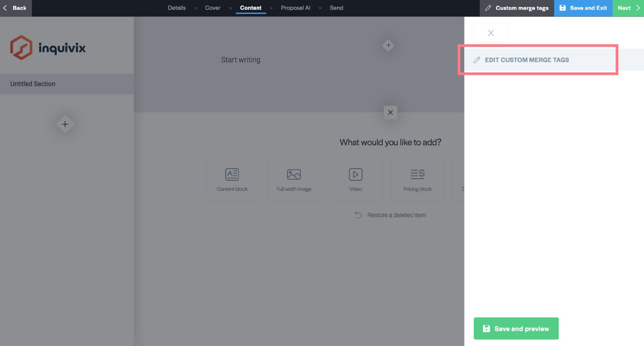Go Back to previous page
Screen dimensions: 644x346
point(15,8)
